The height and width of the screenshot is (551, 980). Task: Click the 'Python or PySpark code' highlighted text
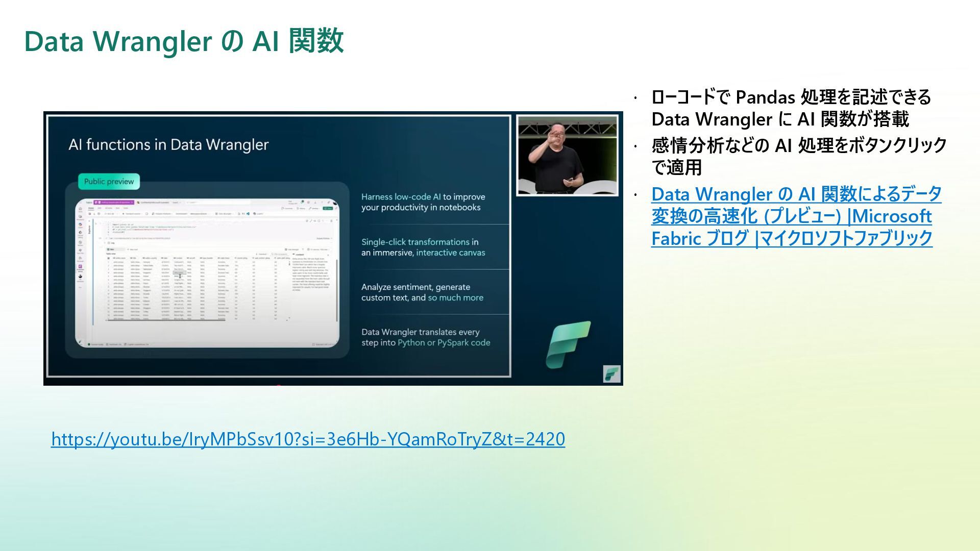coord(444,343)
